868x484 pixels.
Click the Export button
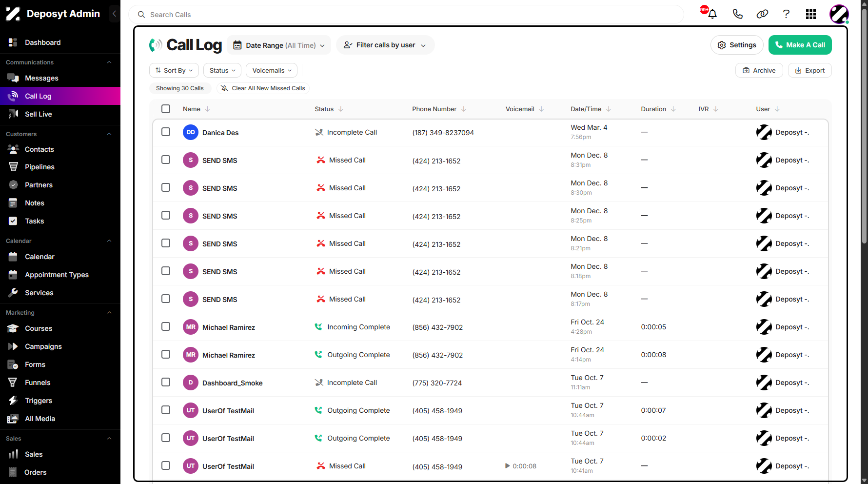pyautogui.click(x=810, y=70)
